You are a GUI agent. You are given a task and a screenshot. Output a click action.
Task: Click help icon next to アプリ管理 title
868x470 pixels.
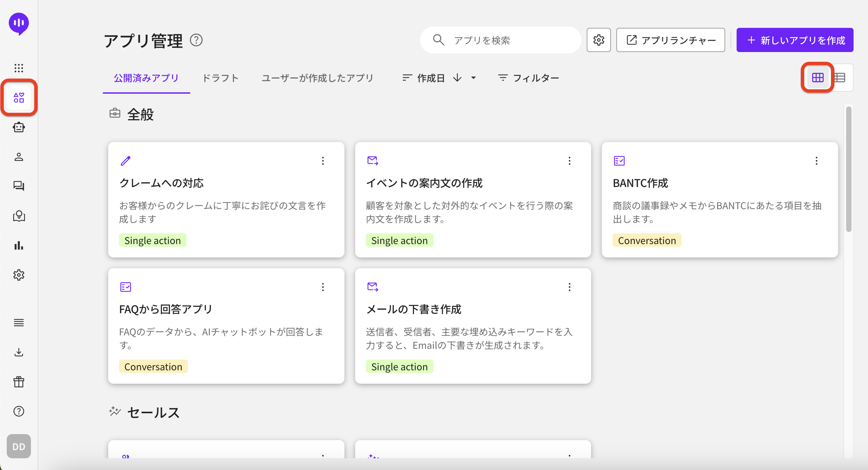196,40
